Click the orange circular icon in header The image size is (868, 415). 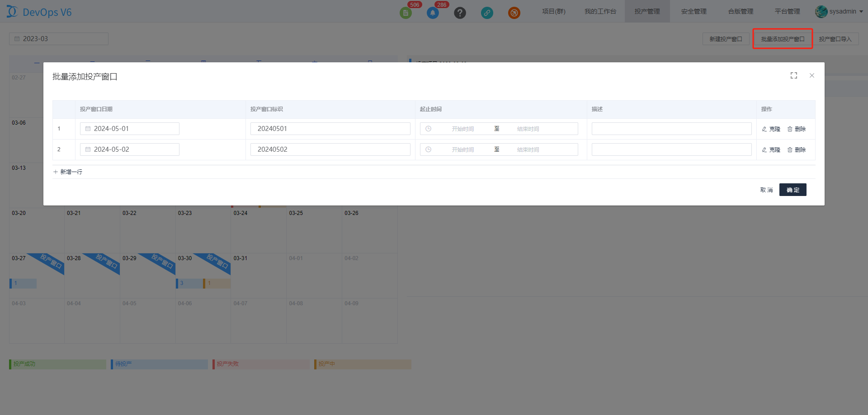pyautogui.click(x=514, y=13)
